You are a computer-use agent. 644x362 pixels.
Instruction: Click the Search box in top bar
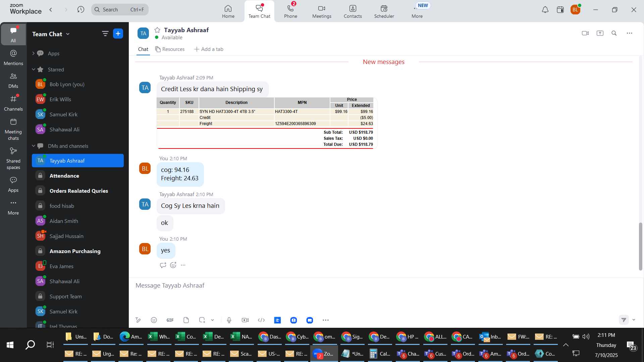120,9
